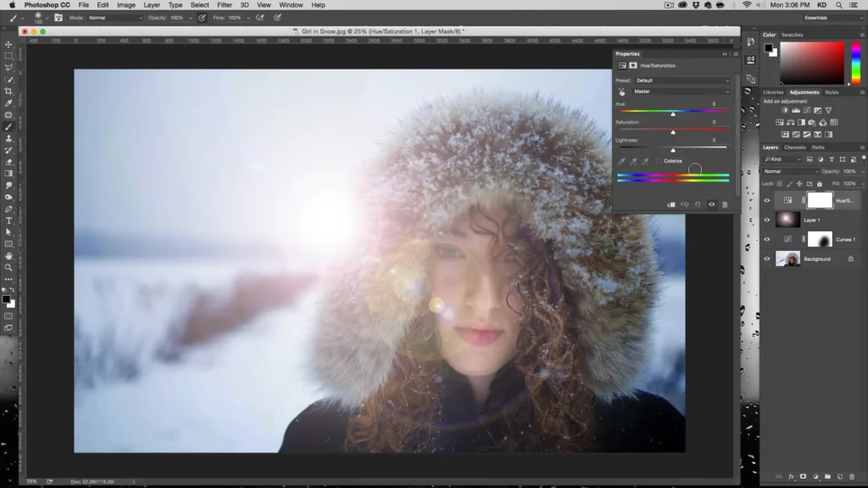868x488 pixels.
Task: Click the Saturation slider handle
Action: [673, 132]
